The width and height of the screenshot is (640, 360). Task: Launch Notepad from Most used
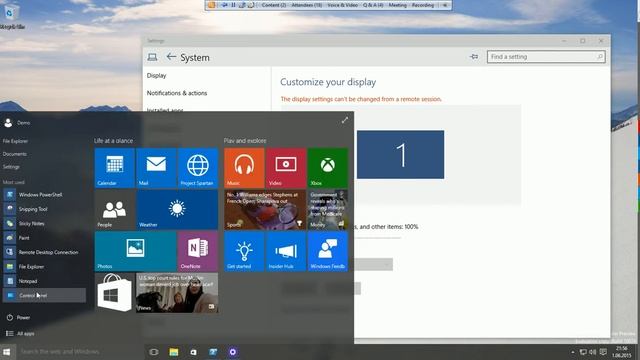point(44,281)
